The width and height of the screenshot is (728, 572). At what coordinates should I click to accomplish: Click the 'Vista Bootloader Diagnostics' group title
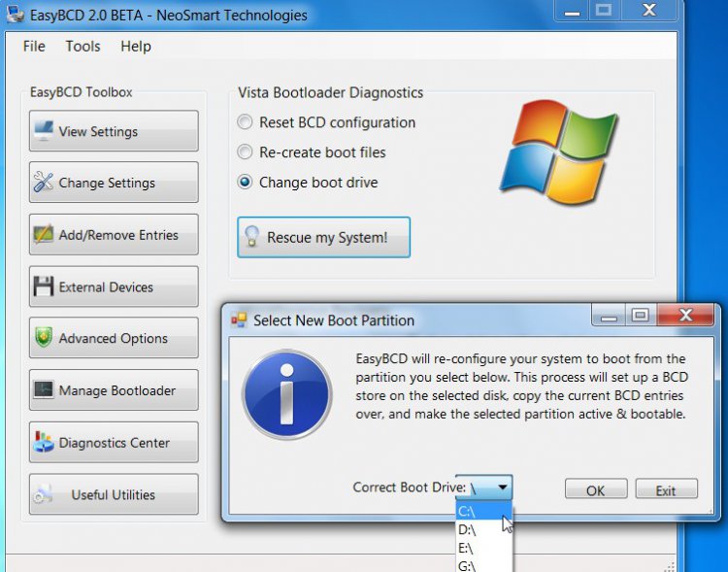pos(330,92)
